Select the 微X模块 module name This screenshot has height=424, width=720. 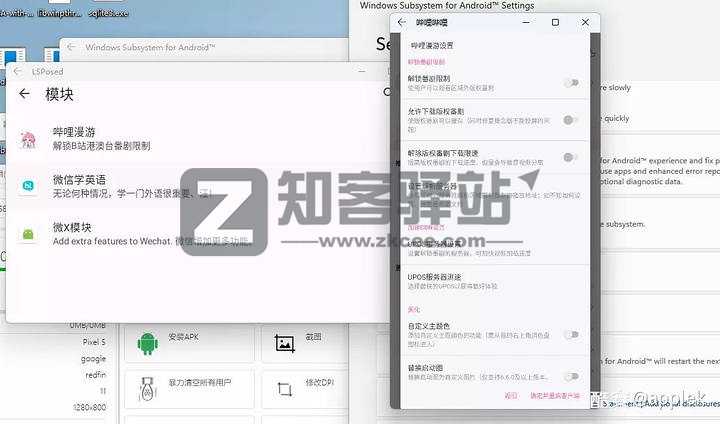point(72,227)
